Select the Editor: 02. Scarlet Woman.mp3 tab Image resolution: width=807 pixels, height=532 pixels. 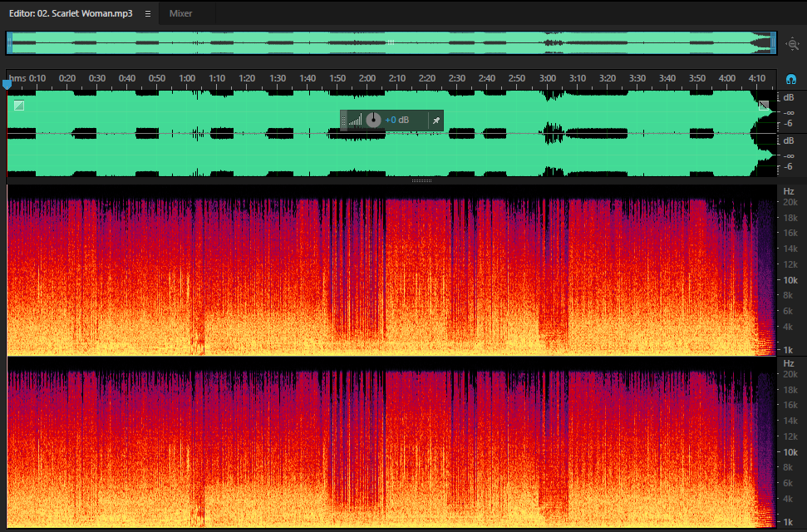(x=71, y=13)
